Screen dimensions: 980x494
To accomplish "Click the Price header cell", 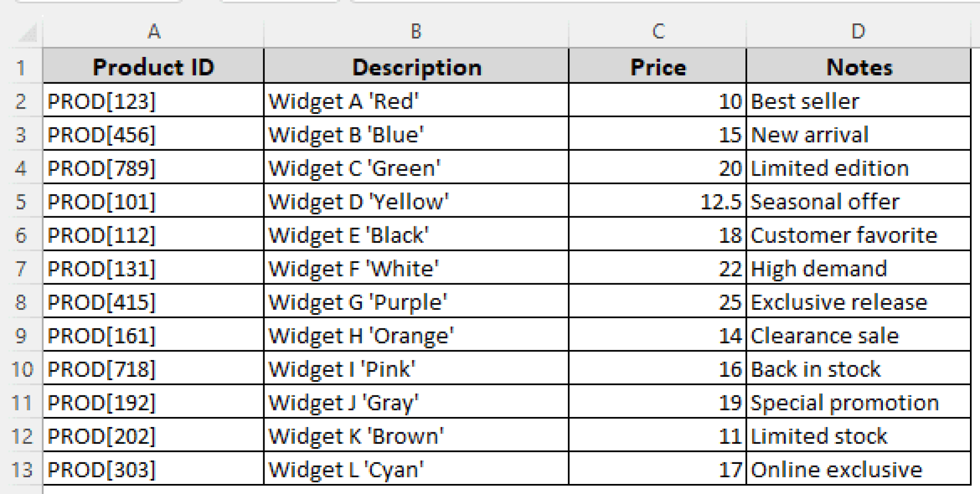I will 657,67.
